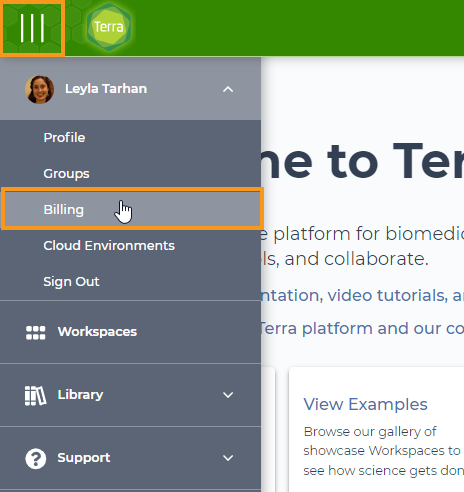Click the Leyla Tarhan name label
This screenshot has width=464, height=492.
click(106, 89)
